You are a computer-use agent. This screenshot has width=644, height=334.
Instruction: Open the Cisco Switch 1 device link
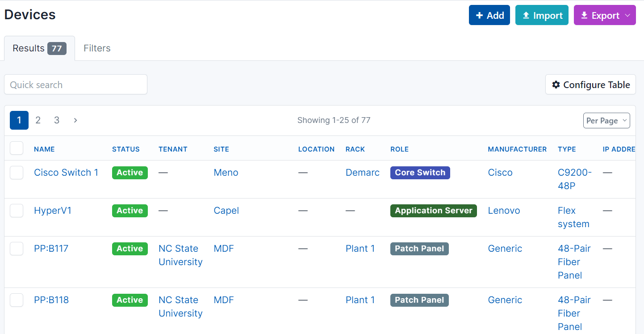(x=66, y=173)
